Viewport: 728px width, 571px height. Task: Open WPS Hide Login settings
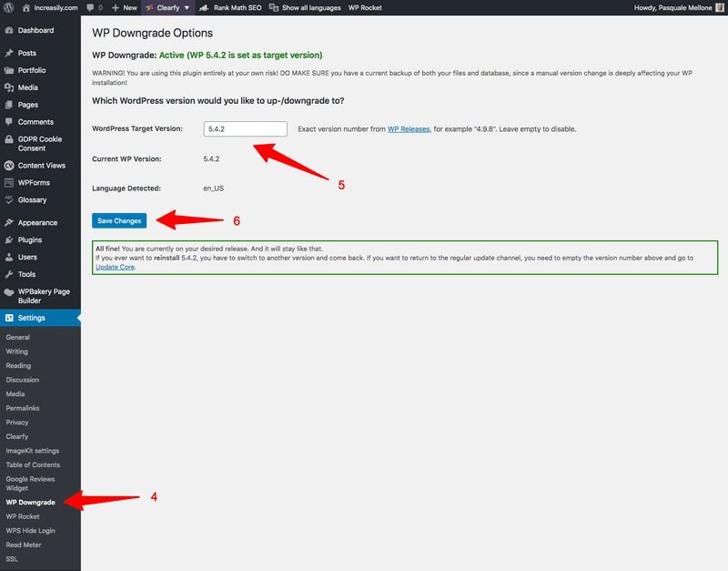31,531
